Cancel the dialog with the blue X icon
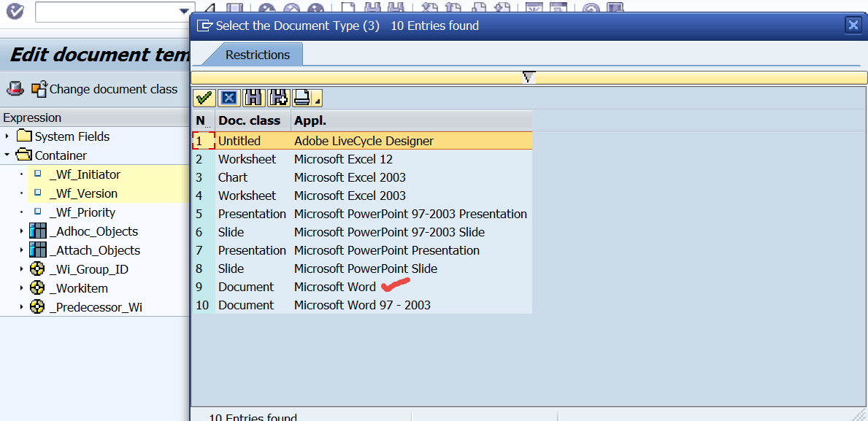Screen dimensions: 868x421 [229, 98]
